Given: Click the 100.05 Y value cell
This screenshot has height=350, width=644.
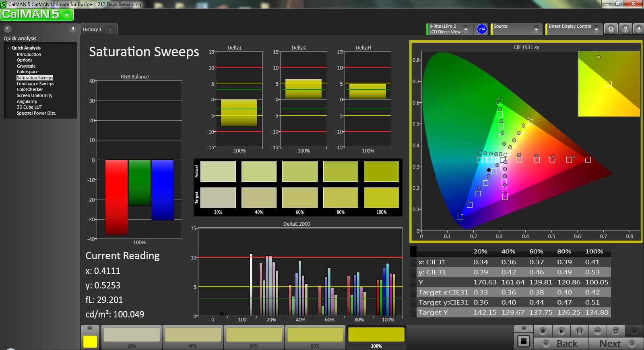Looking at the screenshot, I should tap(597, 282).
